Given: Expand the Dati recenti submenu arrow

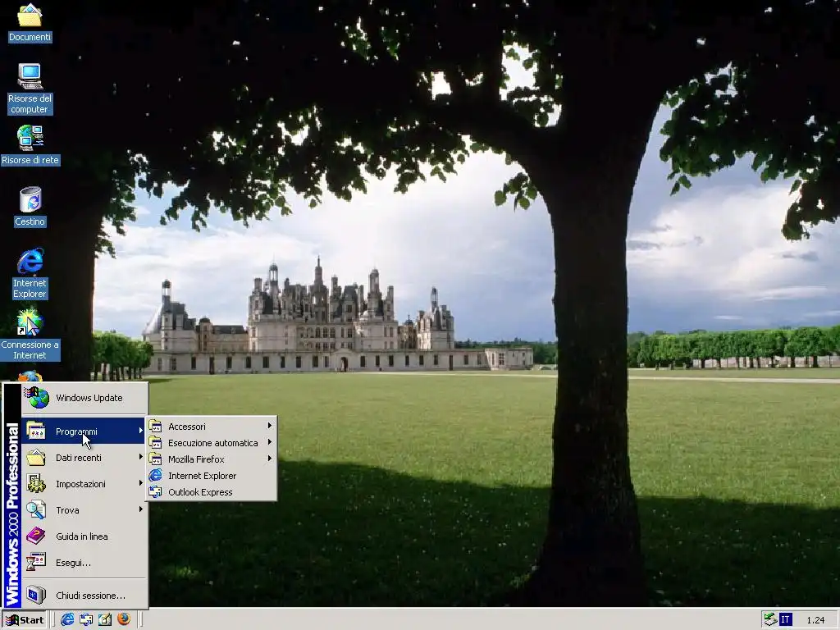Looking at the screenshot, I should click(x=140, y=457).
